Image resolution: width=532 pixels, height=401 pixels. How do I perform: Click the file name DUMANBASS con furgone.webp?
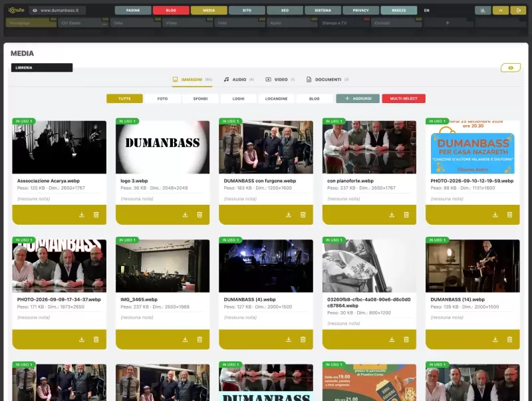(x=260, y=181)
